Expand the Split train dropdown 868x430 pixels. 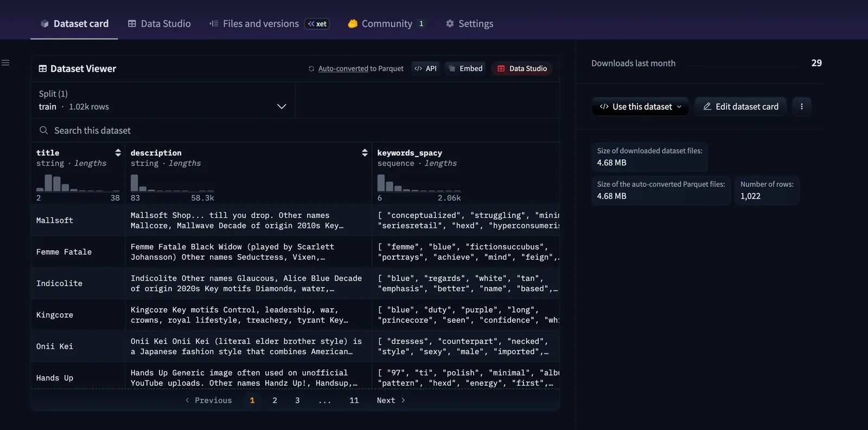click(x=163, y=100)
